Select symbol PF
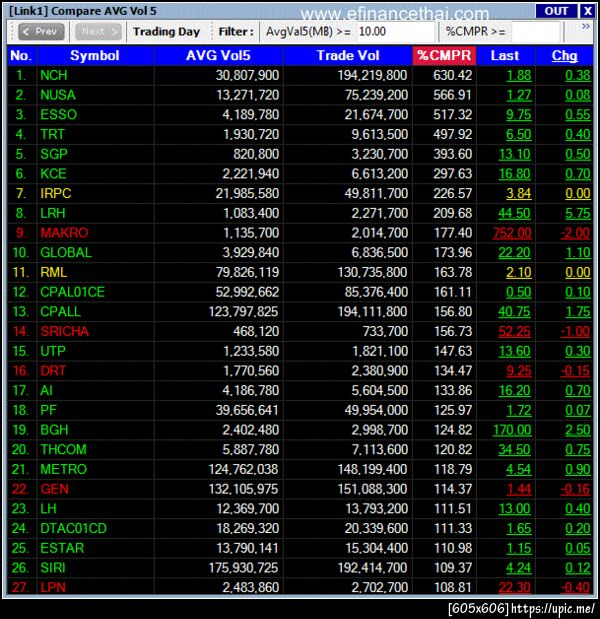The image size is (600, 619). coord(48,410)
